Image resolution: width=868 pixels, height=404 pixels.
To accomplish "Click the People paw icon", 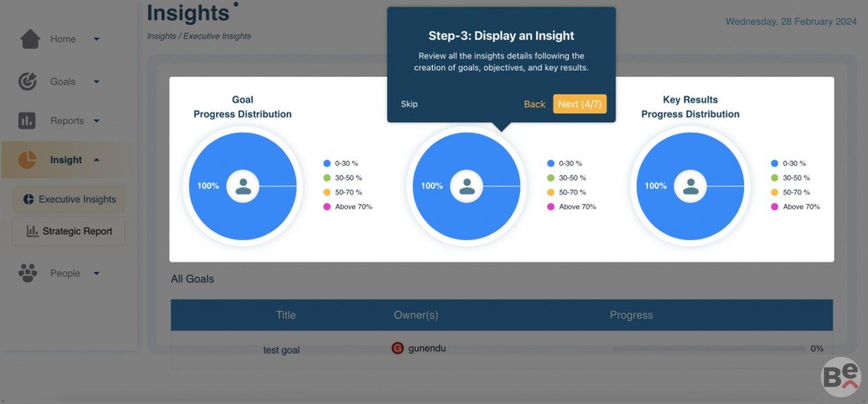I will point(28,273).
